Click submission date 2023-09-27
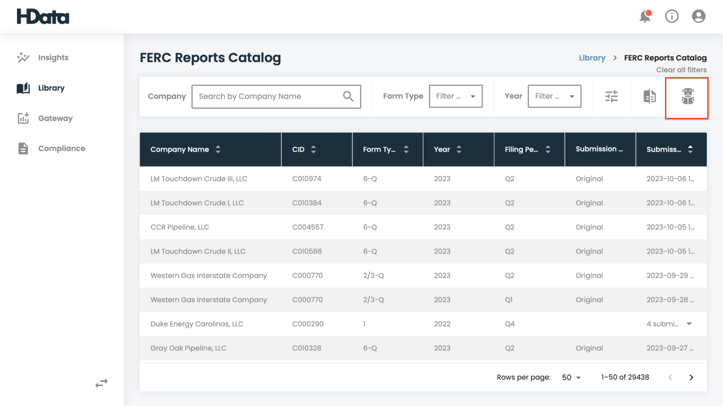 click(x=670, y=348)
